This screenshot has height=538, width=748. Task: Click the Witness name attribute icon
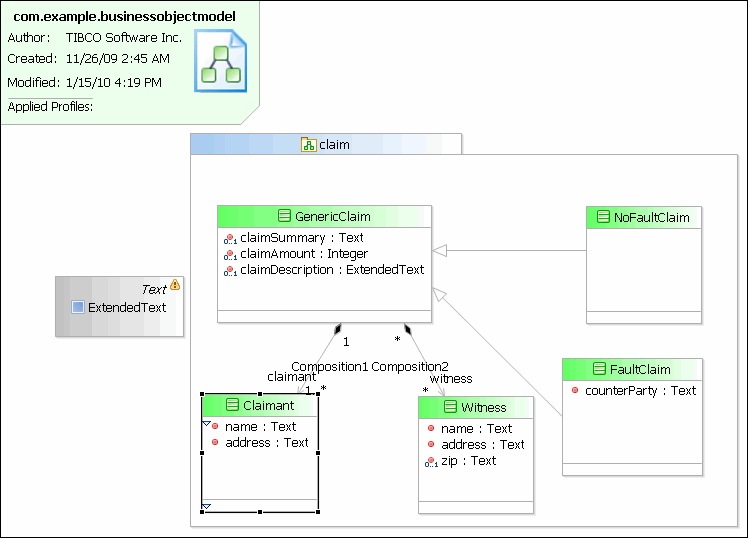[x=431, y=428]
